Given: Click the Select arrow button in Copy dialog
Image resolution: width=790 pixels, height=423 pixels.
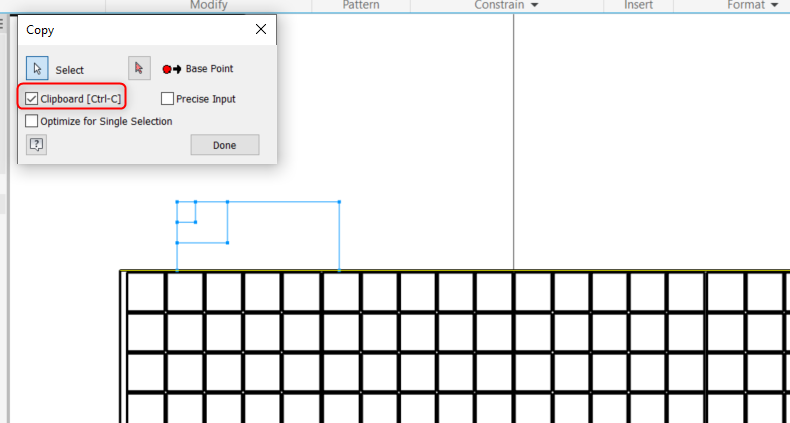Looking at the screenshot, I should pyautogui.click(x=37, y=69).
